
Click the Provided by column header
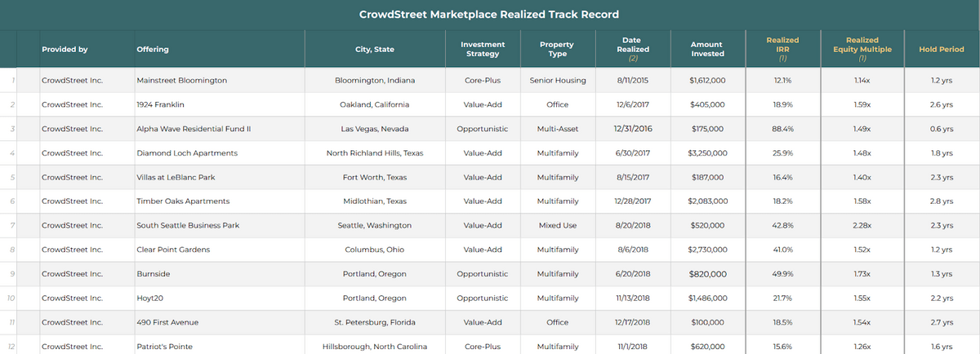65,49
